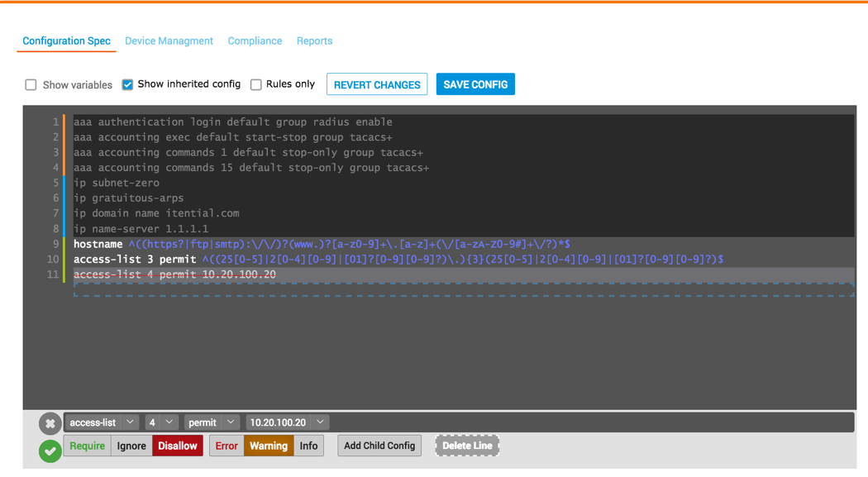868x477 pixels.
Task: Click the REVERT CHANGES button
Action: click(x=377, y=84)
